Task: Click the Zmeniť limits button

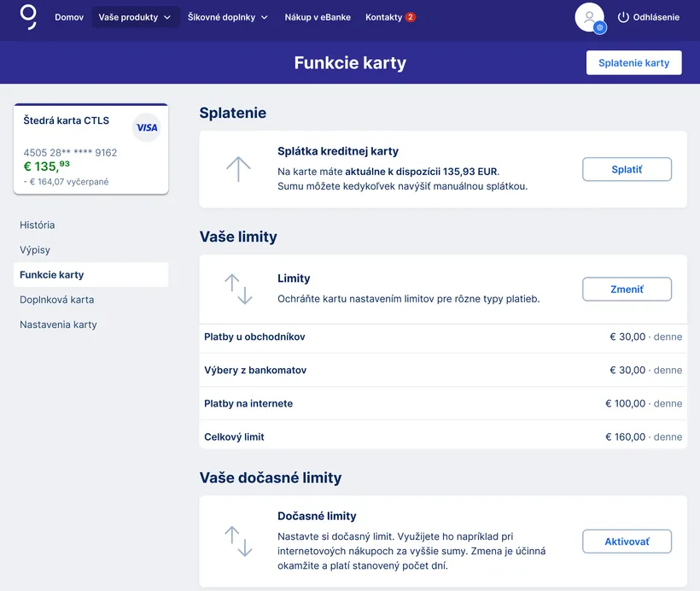Action: point(627,290)
